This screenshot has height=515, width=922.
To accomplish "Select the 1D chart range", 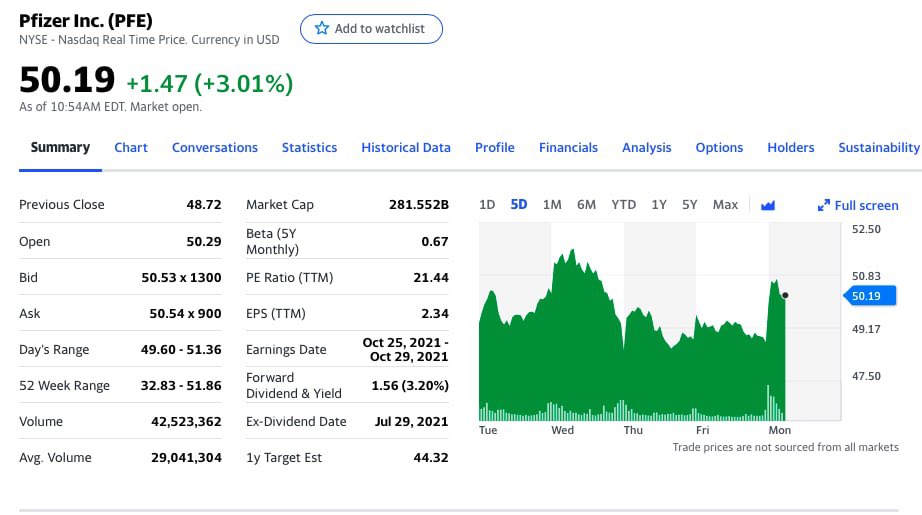I will pos(487,205).
